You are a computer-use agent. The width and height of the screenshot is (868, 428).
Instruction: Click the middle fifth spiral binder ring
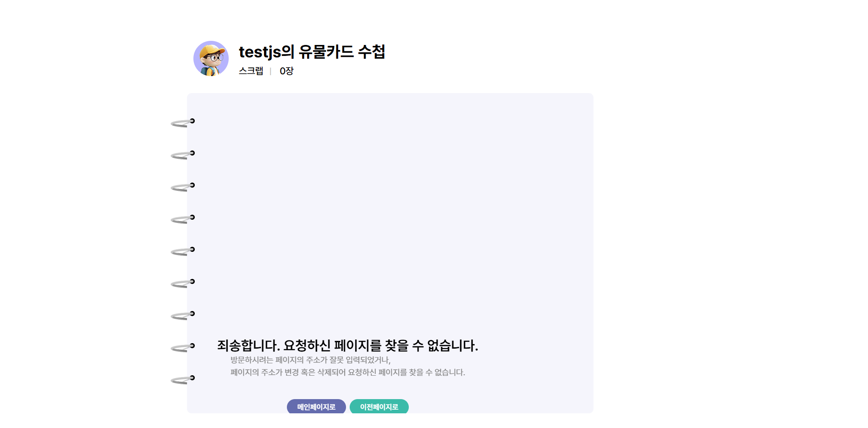point(183,251)
